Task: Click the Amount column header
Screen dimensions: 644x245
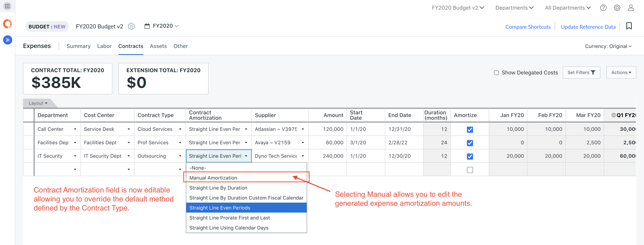Action: (x=328, y=115)
